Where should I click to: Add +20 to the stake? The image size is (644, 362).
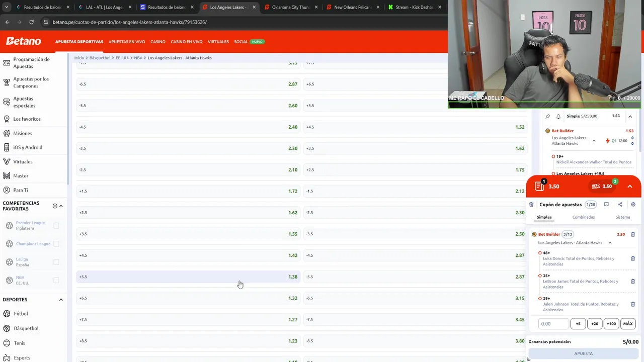coord(595,324)
